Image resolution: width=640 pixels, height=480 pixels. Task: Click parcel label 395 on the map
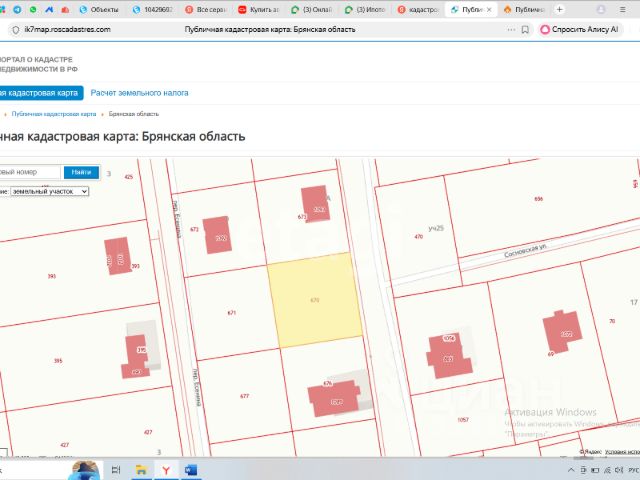pos(58,361)
